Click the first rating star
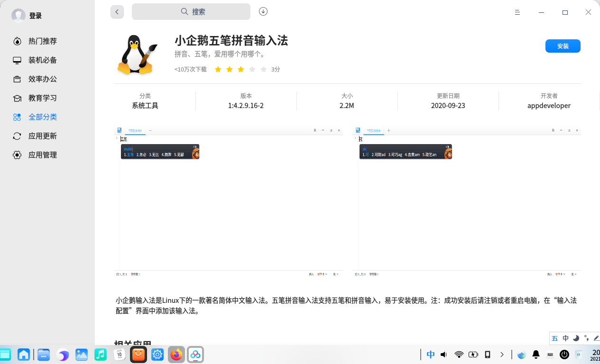Image resolution: width=600 pixels, height=364 pixels. point(218,69)
